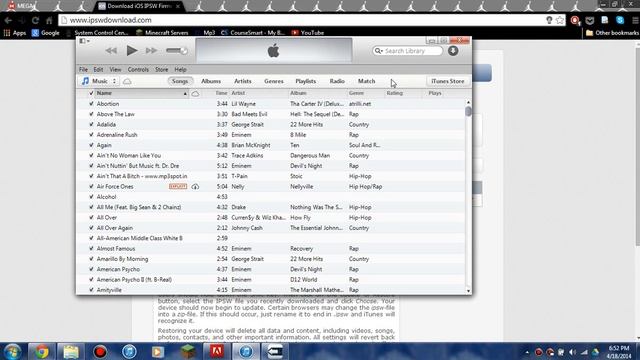
Task: Uncheck the song Adalida
Action: [x=91, y=124]
